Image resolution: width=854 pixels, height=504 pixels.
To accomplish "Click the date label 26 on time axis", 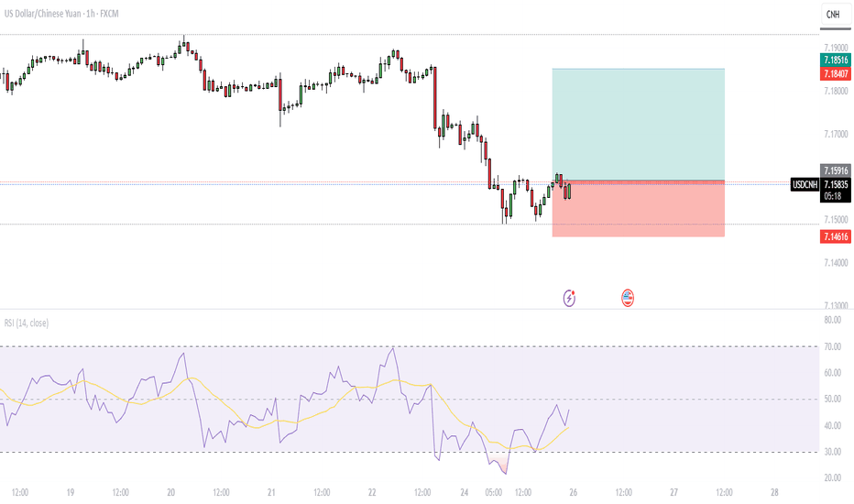I will (x=573, y=493).
